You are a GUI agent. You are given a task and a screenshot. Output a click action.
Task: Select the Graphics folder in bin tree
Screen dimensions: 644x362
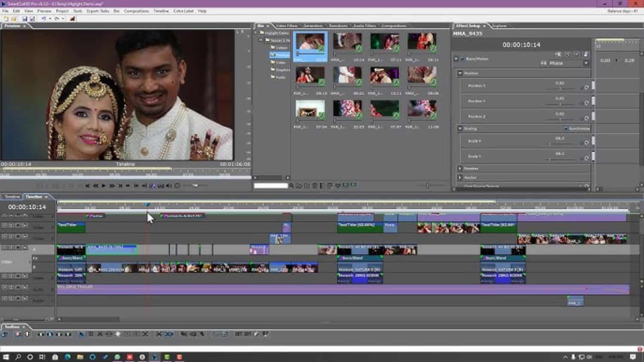tap(281, 69)
